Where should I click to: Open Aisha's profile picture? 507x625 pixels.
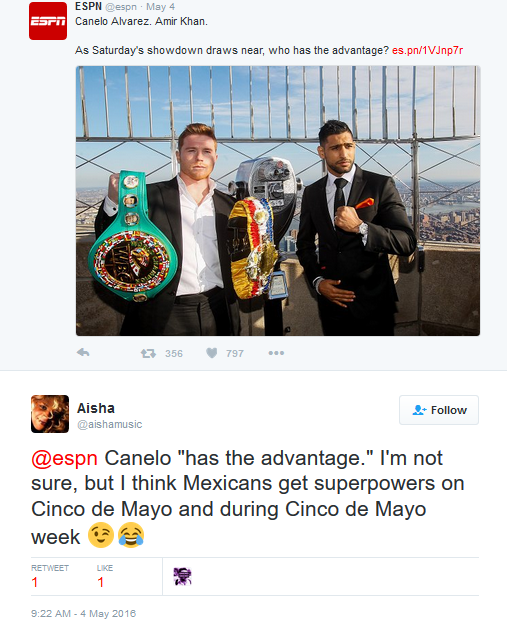click(50, 414)
